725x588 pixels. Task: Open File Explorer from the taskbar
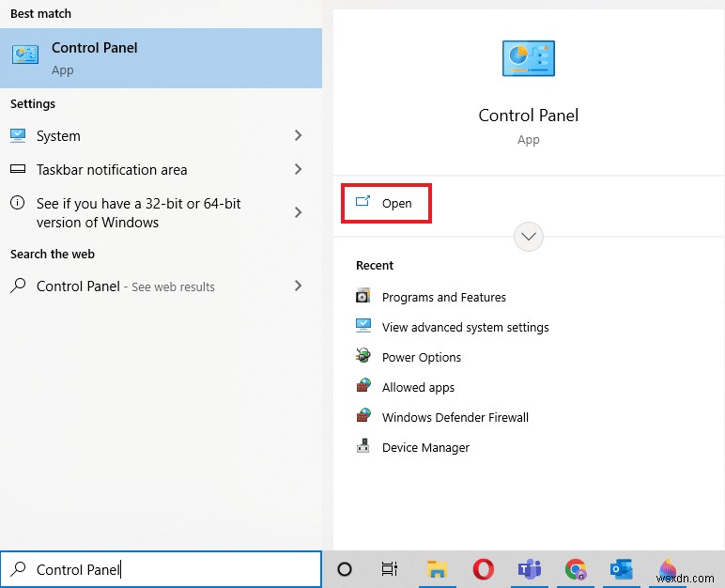pyautogui.click(x=437, y=569)
